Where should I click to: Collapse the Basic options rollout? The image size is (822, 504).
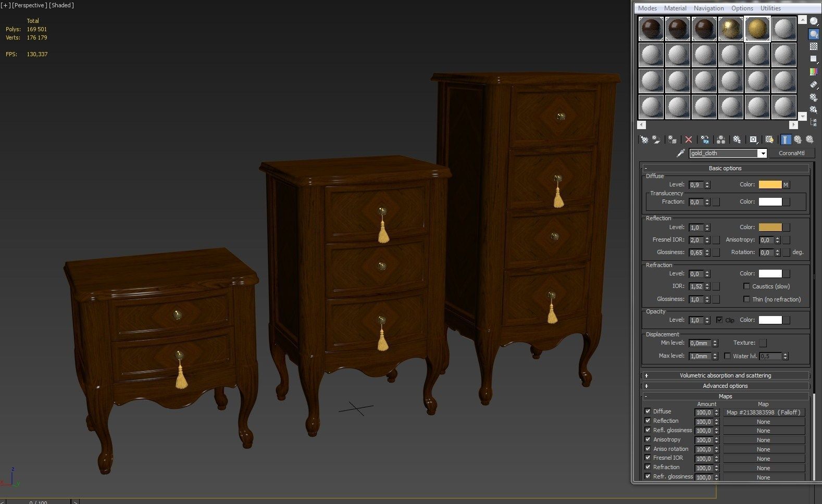(725, 168)
